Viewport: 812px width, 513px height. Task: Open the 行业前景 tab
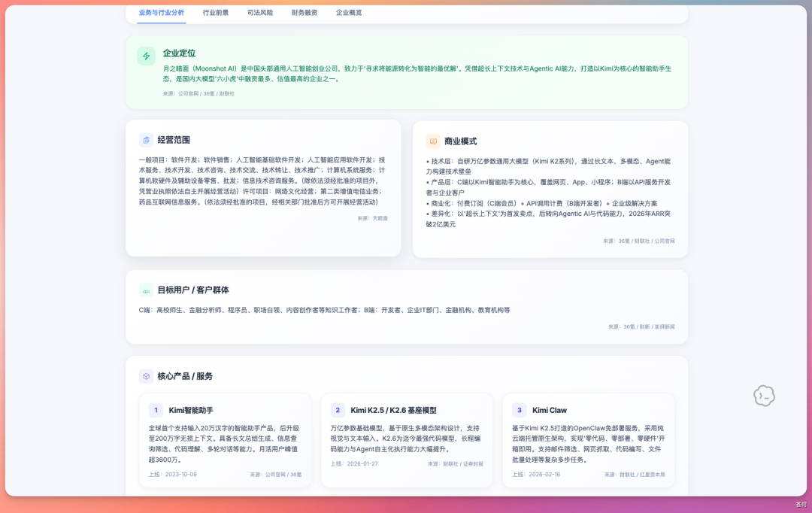216,13
